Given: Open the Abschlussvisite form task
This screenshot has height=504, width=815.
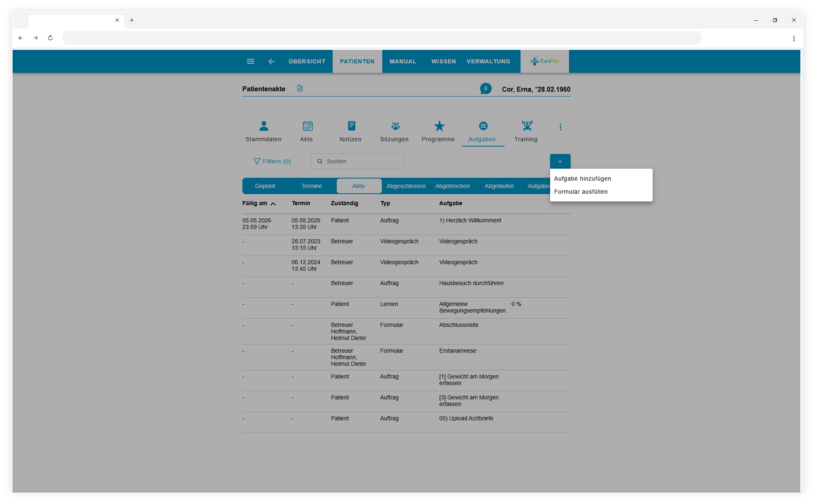Looking at the screenshot, I should 406,331.
